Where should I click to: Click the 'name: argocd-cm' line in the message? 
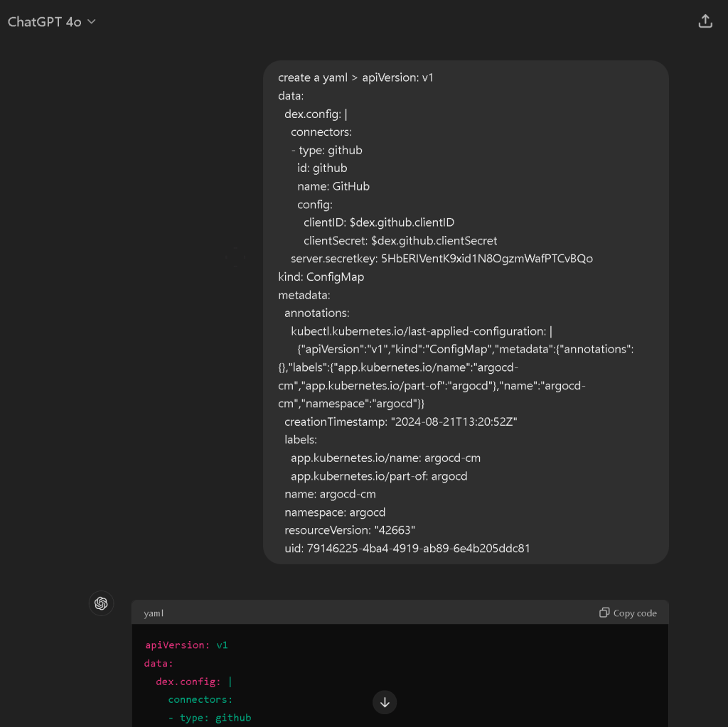pos(330,494)
